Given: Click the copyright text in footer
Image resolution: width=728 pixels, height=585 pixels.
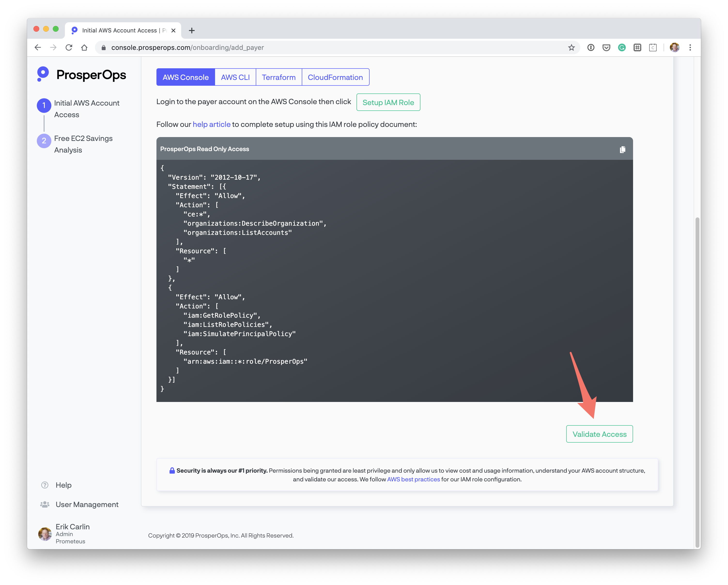Looking at the screenshot, I should [221, 535].
